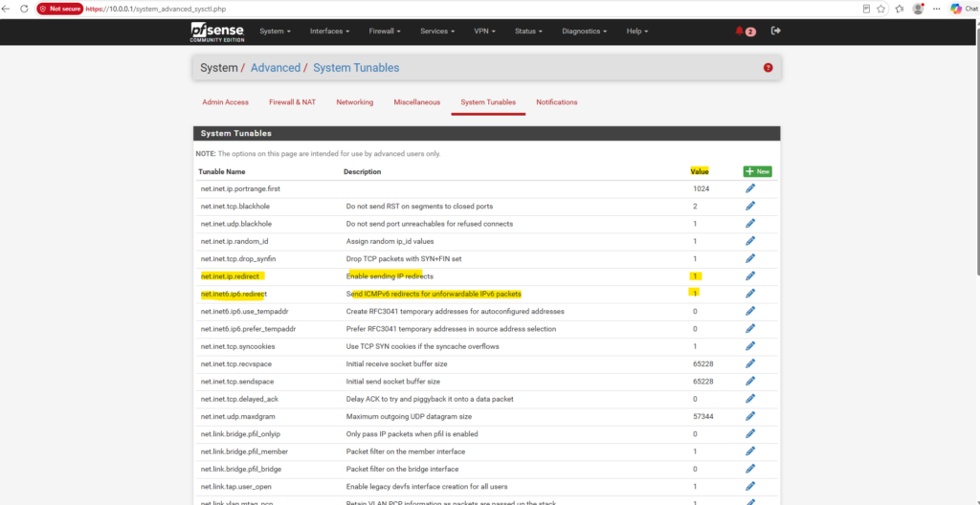The width and height of the screenshot is (980, 505).
Task: Edit the net.inet.tcp.delayed_ack tunable
Action: [x=750, y=398]
